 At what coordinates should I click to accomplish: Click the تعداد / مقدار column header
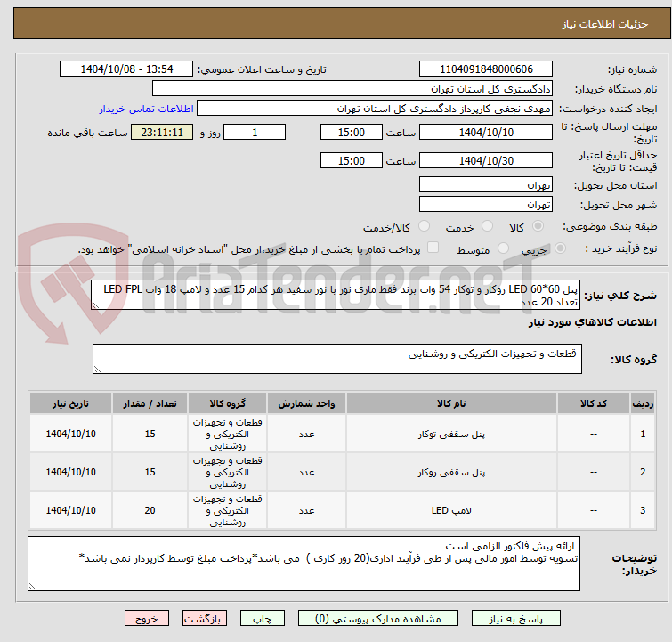[150, 403]
